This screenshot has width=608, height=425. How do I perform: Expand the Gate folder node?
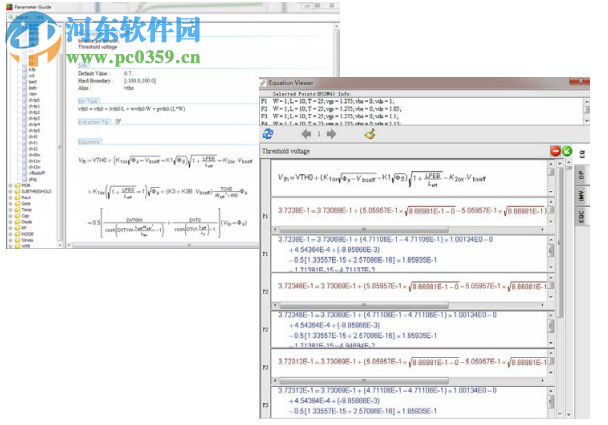(x=10, y=204)
